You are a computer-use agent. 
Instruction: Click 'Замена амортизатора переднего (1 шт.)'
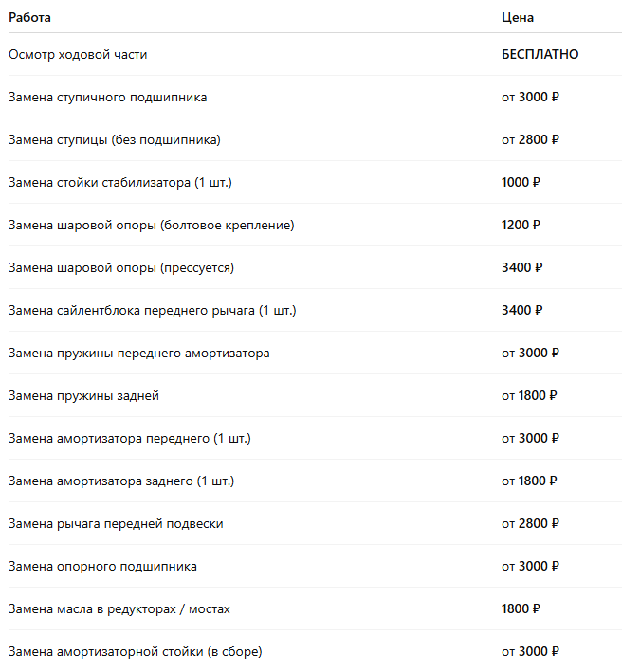(129, 438)
